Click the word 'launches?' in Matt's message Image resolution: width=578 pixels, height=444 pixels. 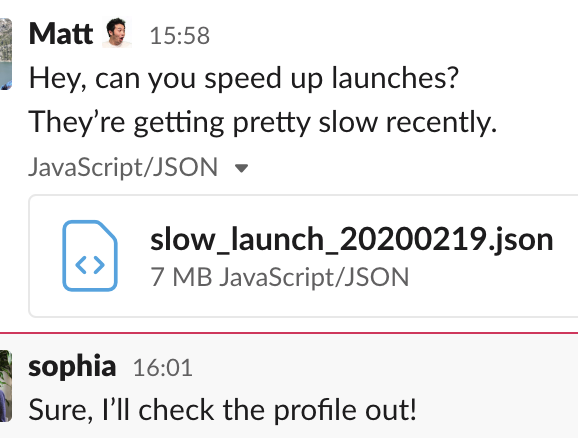(395, 78)
